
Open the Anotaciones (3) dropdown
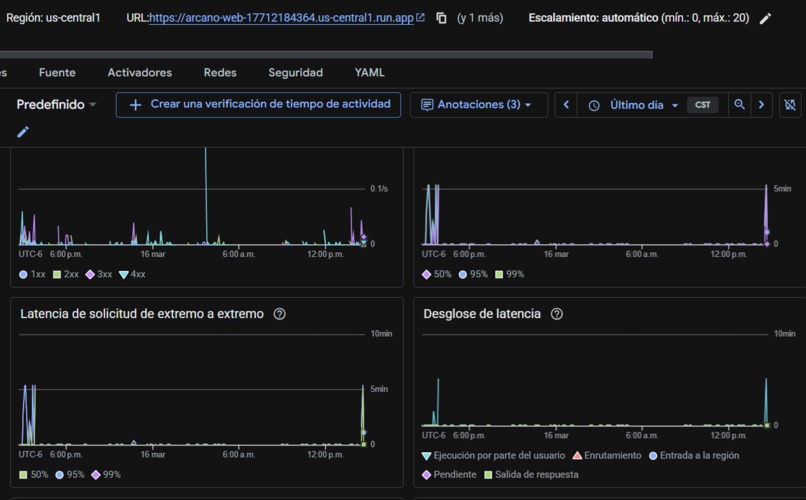(478, 105)
